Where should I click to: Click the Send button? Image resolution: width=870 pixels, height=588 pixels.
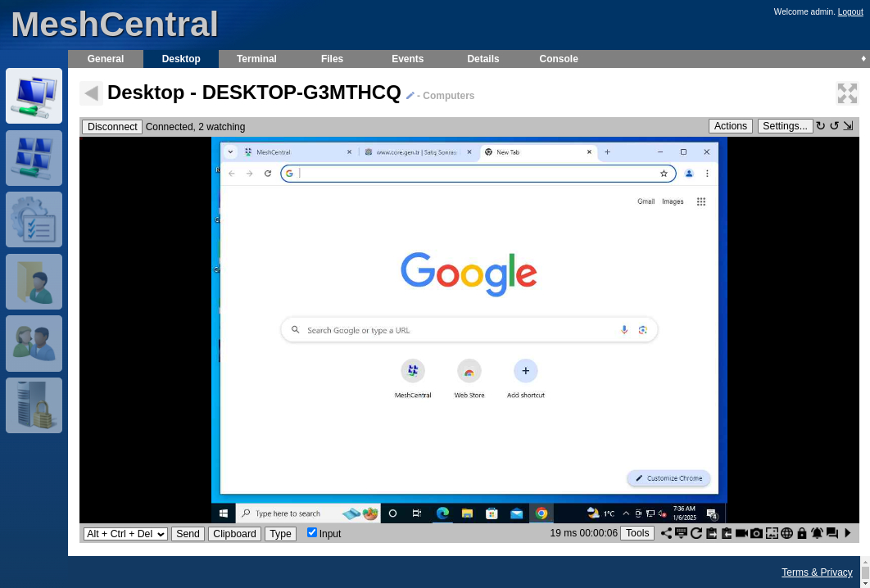[188, 534]
